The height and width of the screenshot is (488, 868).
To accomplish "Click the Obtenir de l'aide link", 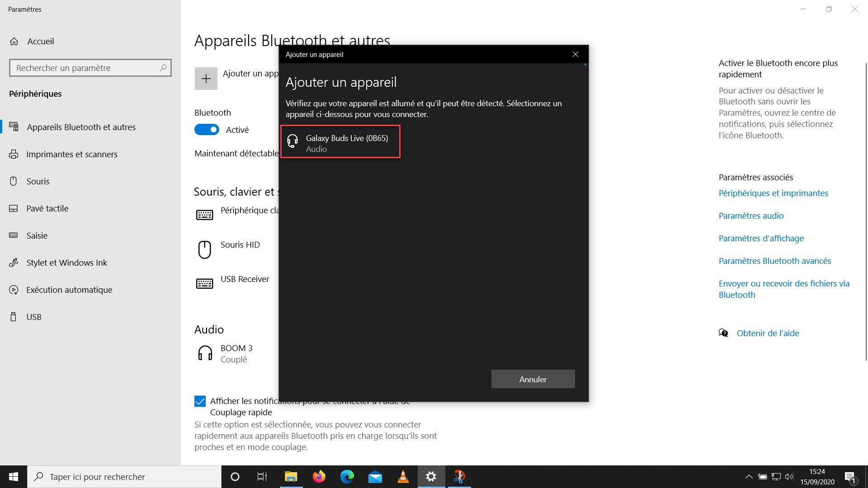I will [768, 333].
